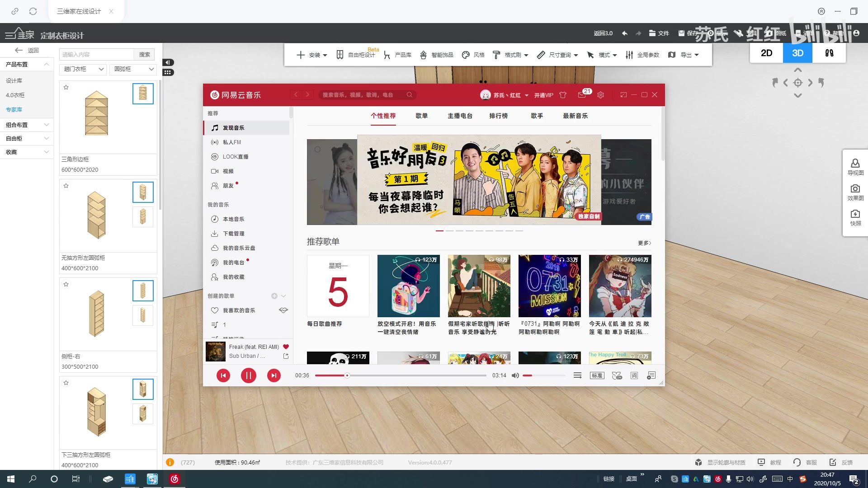Take a 快照 snapshot

tap(855, 217)
